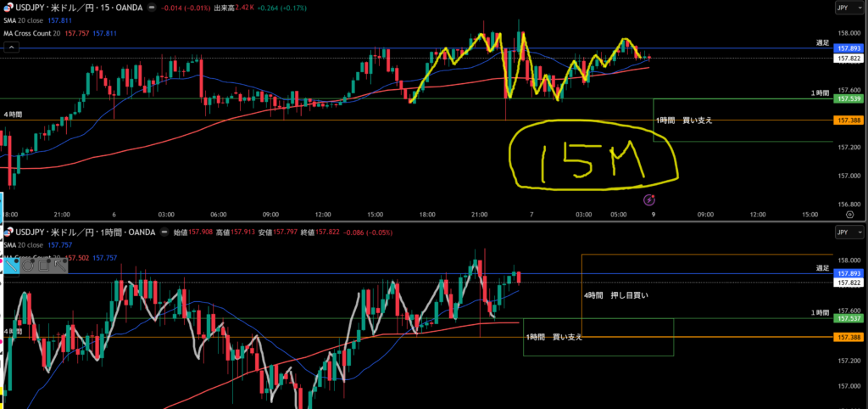The height and width of the screenshot is (409, 868).
Task: Select the 4時間 押し目買い box label
Action: 616,295
